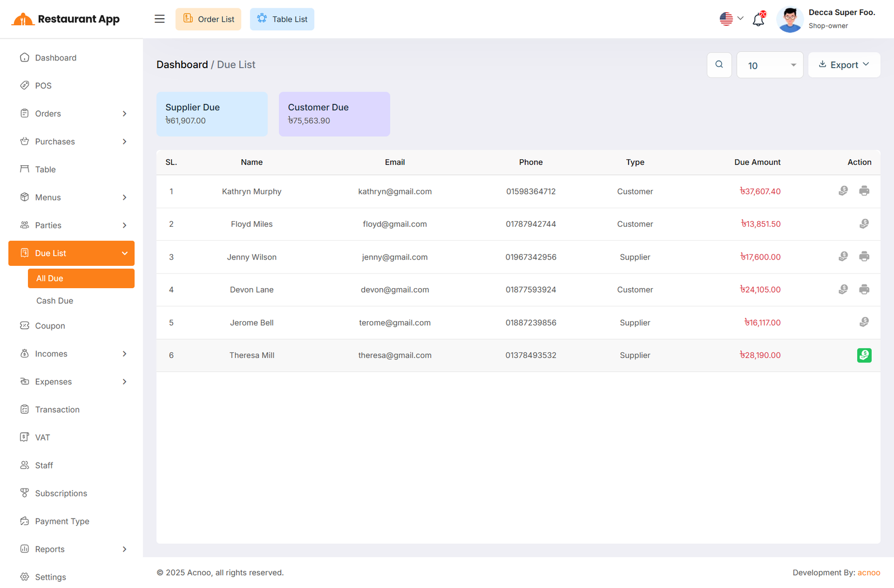Viewport: 894px width, 588px height.
Task: Print Jenny Wilson's due record
Action: point(864,257)
